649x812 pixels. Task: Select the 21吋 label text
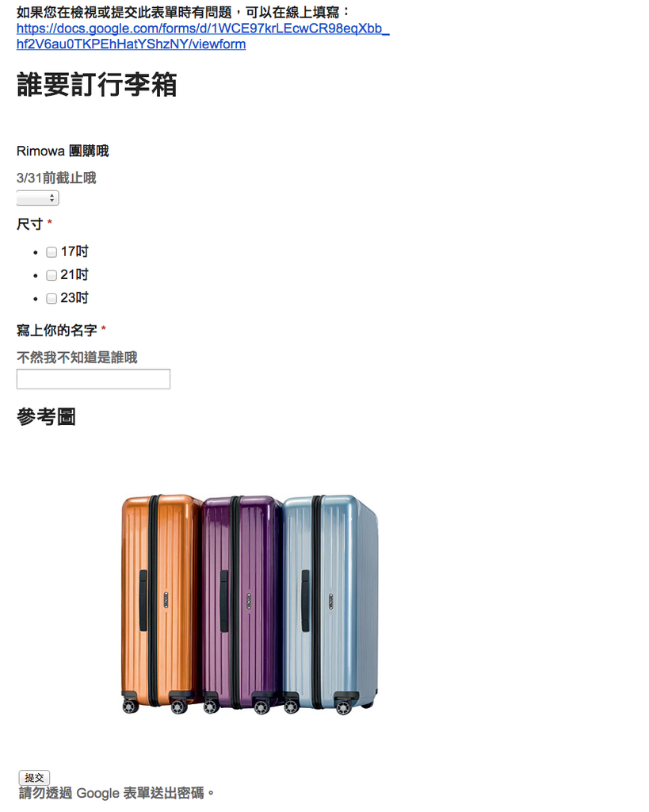[x=74, y=274]
